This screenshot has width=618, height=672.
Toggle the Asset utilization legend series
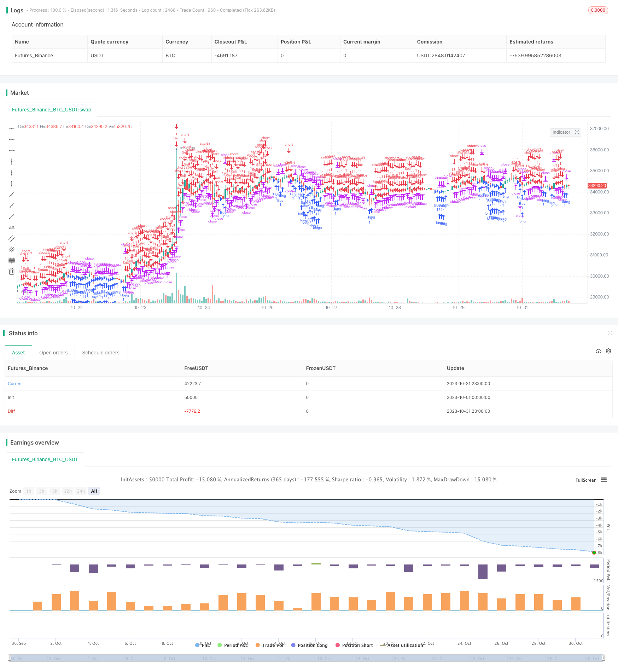tap(402, 645)
